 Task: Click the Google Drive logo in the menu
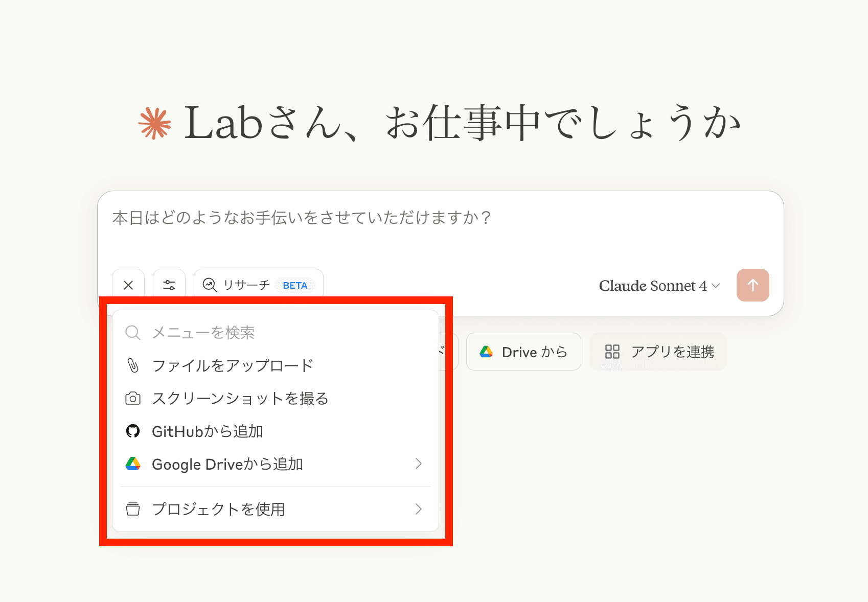click(x=133, y=464)
